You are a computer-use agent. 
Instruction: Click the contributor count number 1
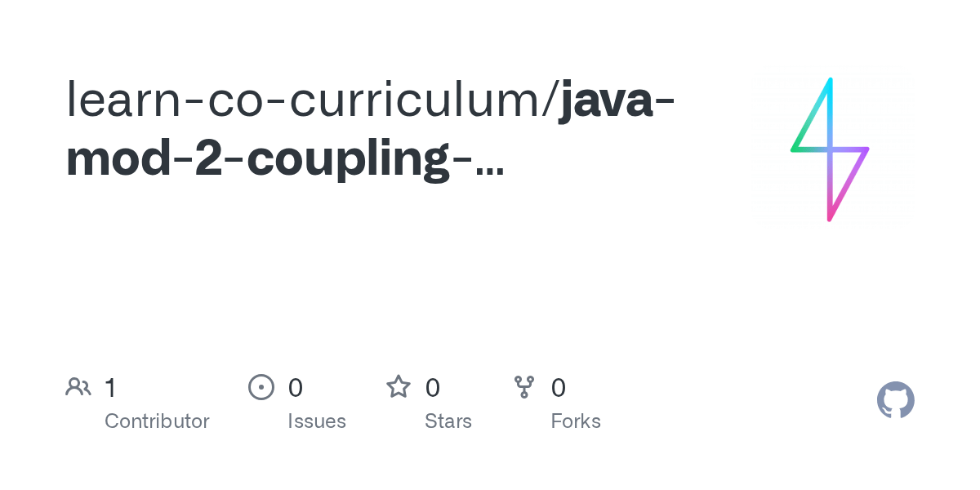click(x=110, y=388)
